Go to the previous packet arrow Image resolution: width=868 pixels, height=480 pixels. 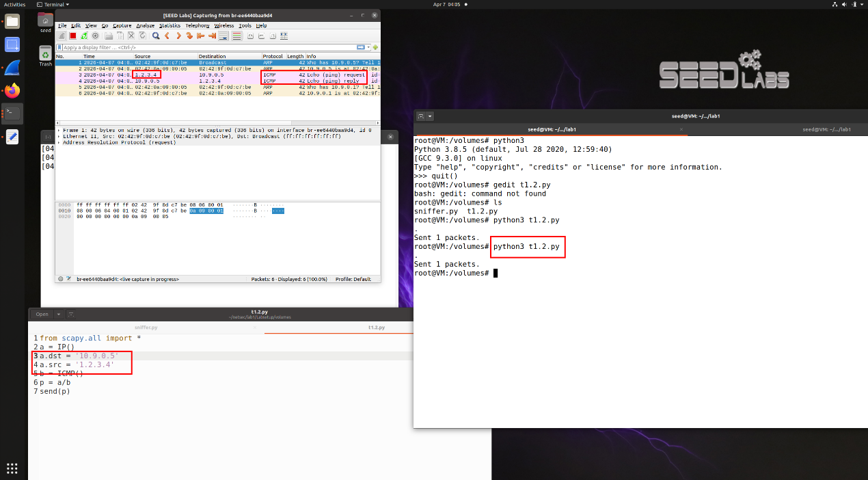pos(167,36)
